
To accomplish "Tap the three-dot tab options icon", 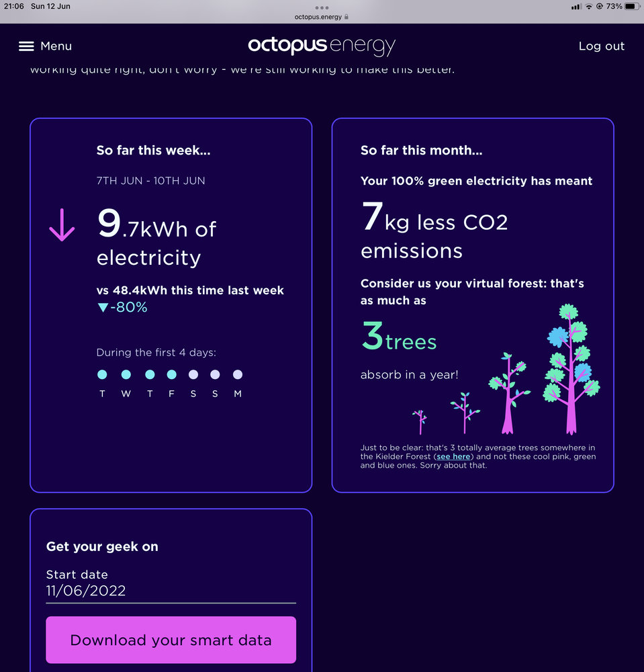I will (x=322, y=7).
